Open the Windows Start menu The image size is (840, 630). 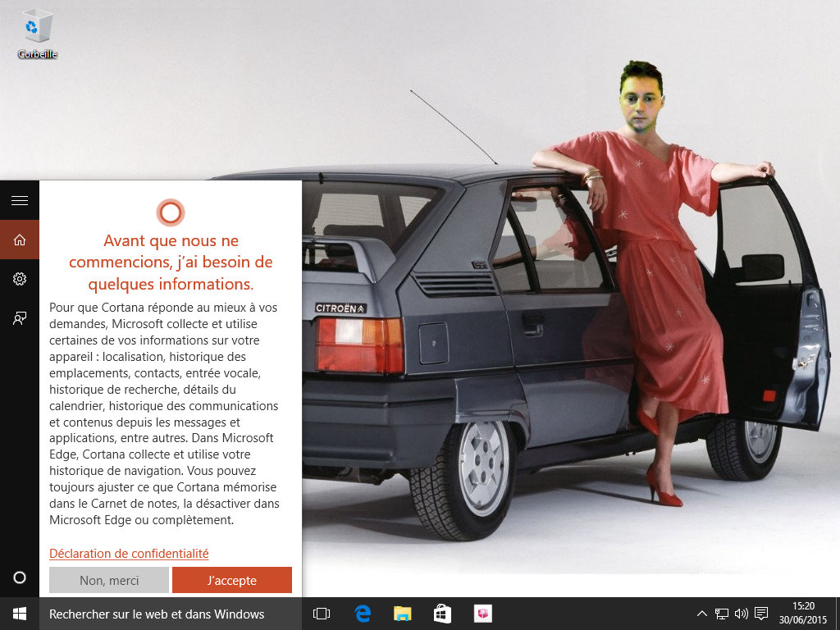pyautogui.click(x=20, y=614)
